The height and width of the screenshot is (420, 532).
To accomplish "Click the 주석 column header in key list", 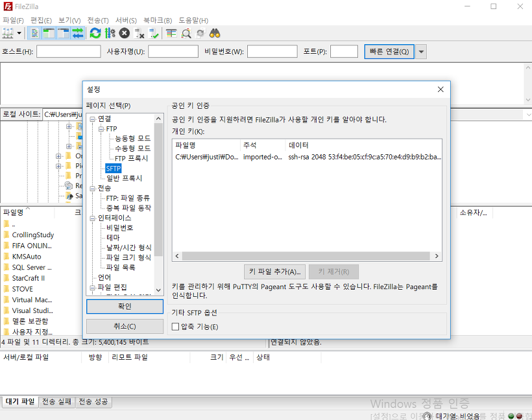I will 263,145.
